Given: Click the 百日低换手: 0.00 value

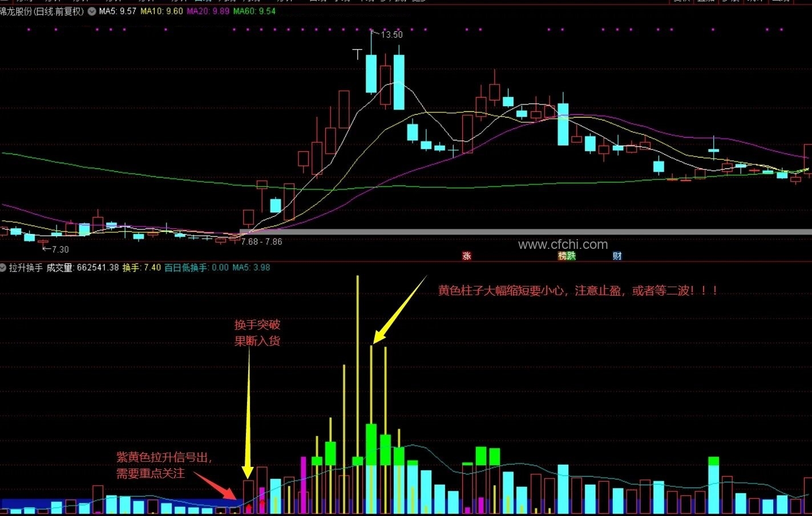Looking at the screenshot, I should pyautogui.click(x=196, y=268).
